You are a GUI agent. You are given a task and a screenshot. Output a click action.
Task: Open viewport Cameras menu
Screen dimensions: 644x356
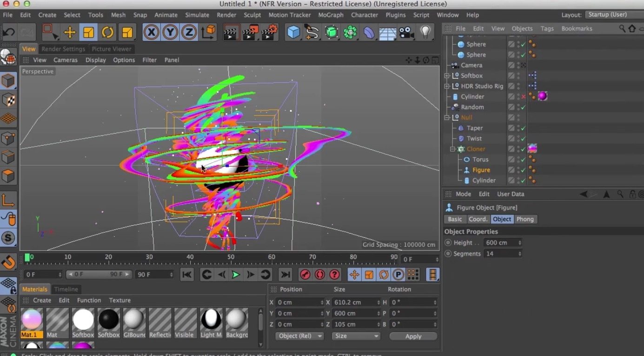pos(66,60)
